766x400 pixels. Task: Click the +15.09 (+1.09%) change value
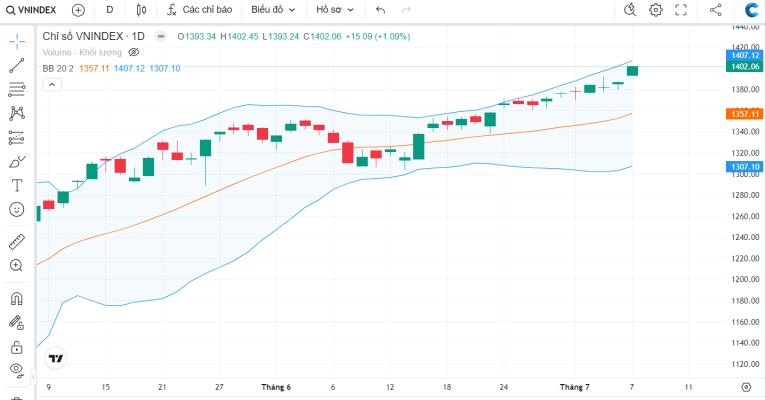[x=378, y=36]
